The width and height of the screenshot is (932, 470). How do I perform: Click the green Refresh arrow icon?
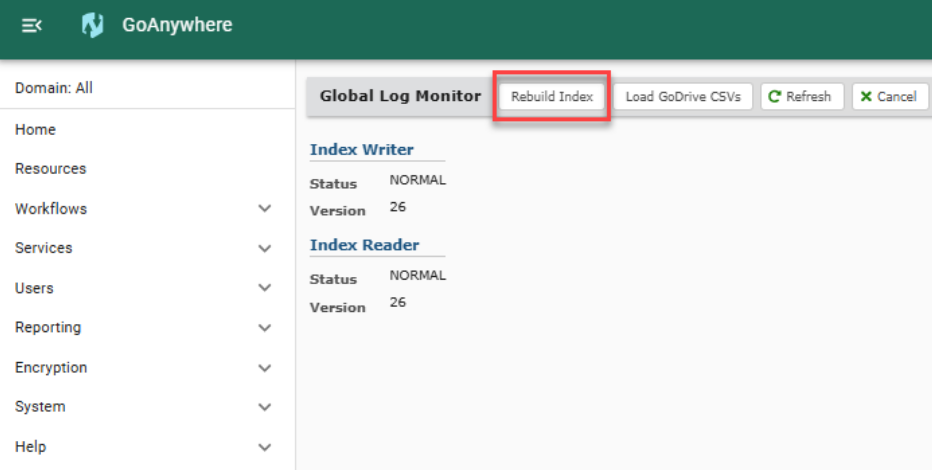point(774,96)
